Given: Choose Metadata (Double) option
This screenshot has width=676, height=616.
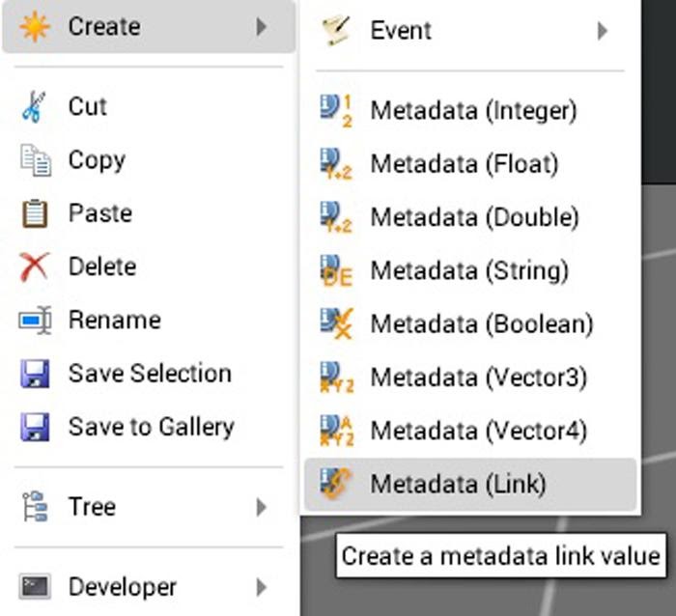Looking at the screenshot, I should coord(470,217).
